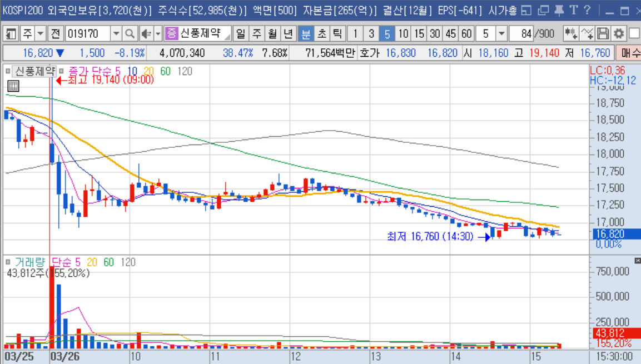Viewport: 641px width, 364px height.
Task: Click the stock code field 019170
Action: click(87, 33)
